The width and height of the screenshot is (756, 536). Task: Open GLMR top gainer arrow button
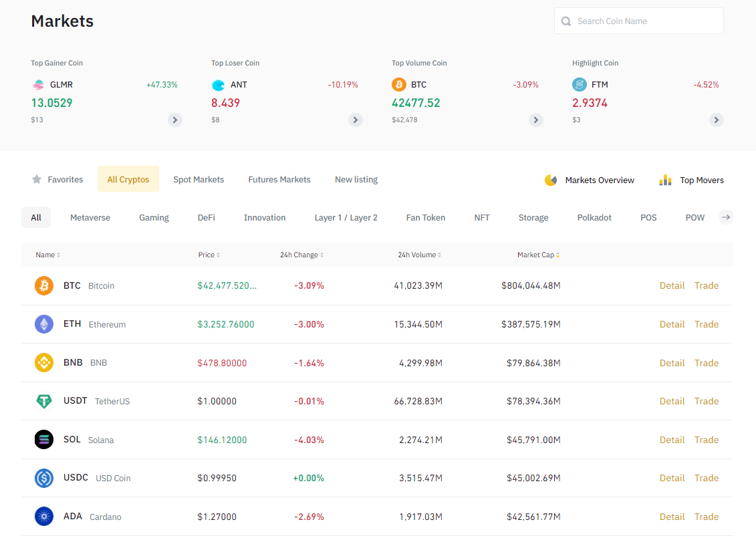175,120
